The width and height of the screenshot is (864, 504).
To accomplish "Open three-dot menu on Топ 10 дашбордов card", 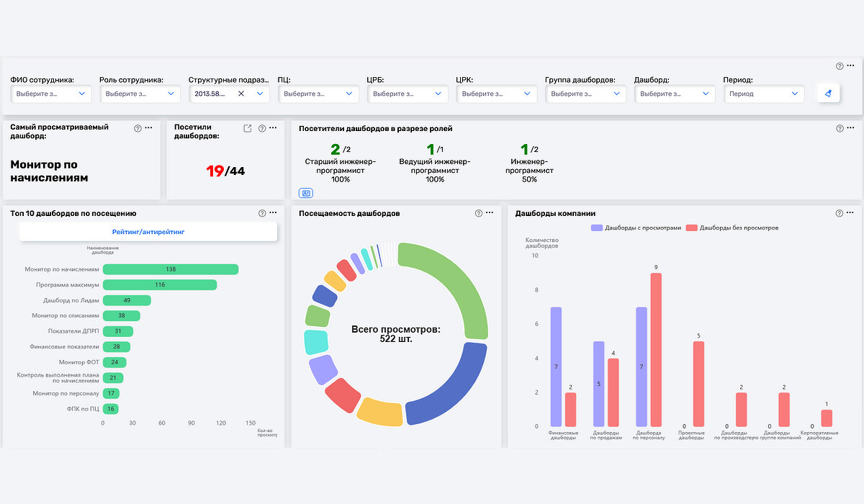I will pyautogui.click(x=272, y=213).
